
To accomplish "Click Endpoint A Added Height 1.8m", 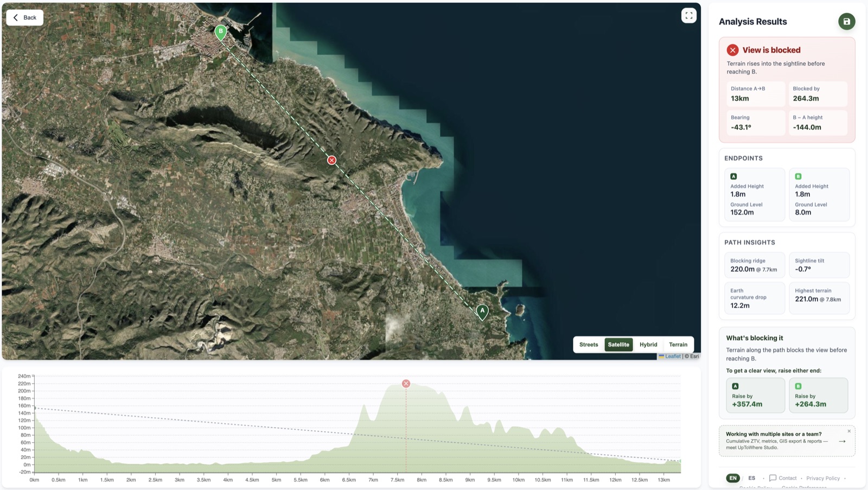I will point(738,194).
